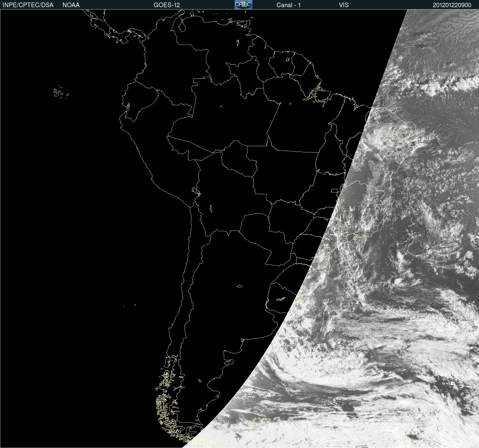This screenshot has height=448, width=479.
Task: Click the GOES-12 satellite label
Action: click(x=167, y=5)
